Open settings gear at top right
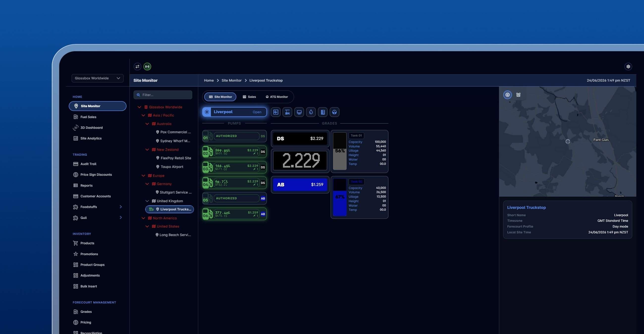 point(628,66)
